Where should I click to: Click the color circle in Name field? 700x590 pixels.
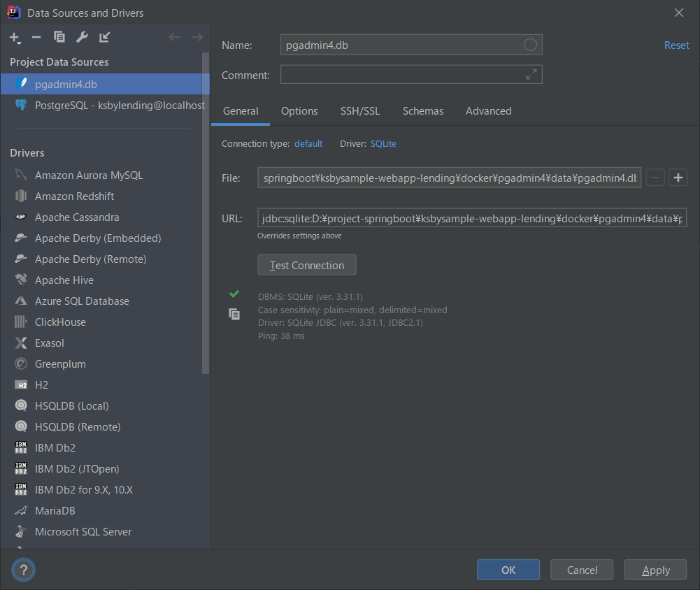[x=530, y=45]
